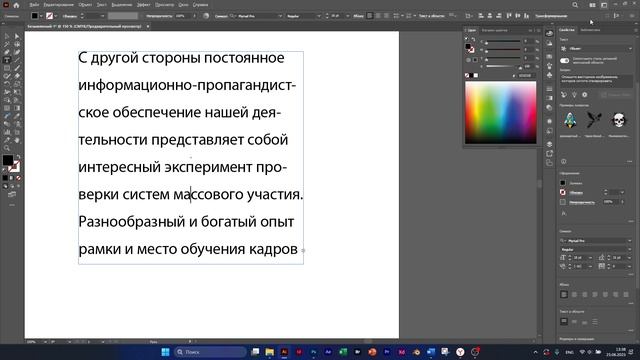Switch to the Каталог цветов tab
Screen dimensions: 640x360
[x=494, y=30]
